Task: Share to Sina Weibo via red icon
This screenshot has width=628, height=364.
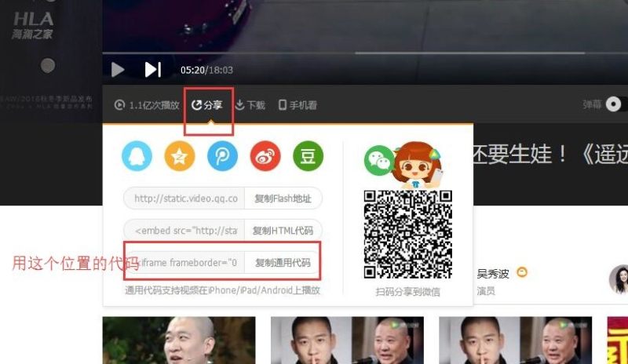Action: (x=265, y=156)
